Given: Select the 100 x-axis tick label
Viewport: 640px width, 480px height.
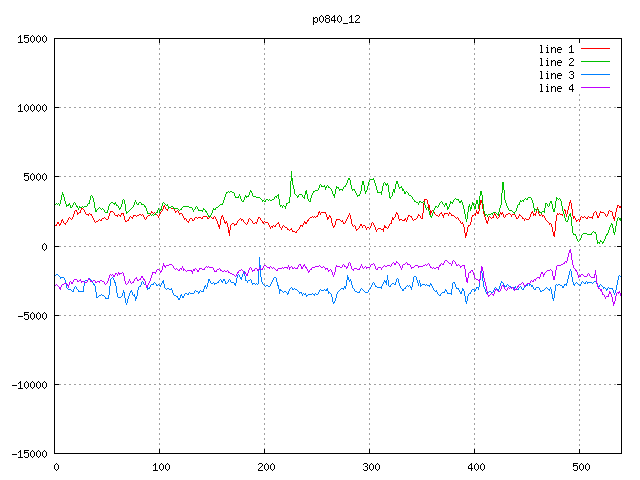Looking at the screenshot, I should (160, 467).
